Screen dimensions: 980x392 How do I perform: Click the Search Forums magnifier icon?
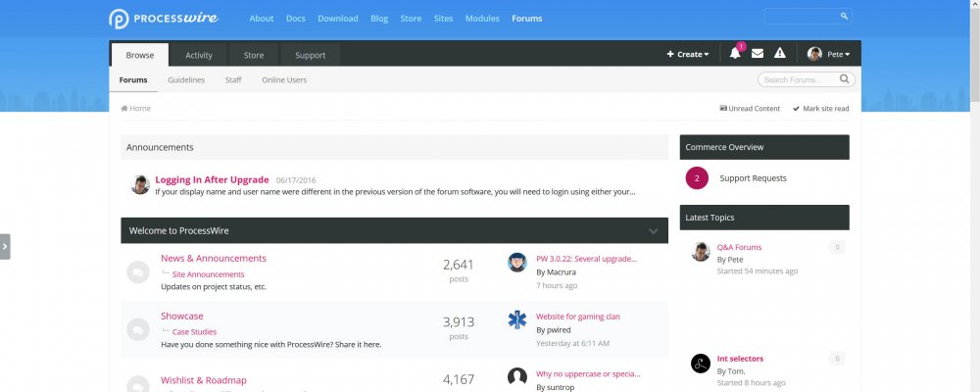[x=844, y=79]
